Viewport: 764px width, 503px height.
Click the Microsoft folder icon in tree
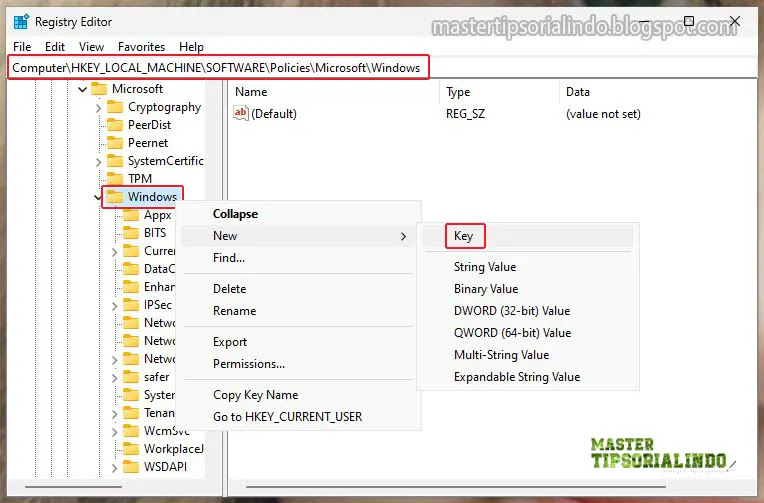[99, 89]
